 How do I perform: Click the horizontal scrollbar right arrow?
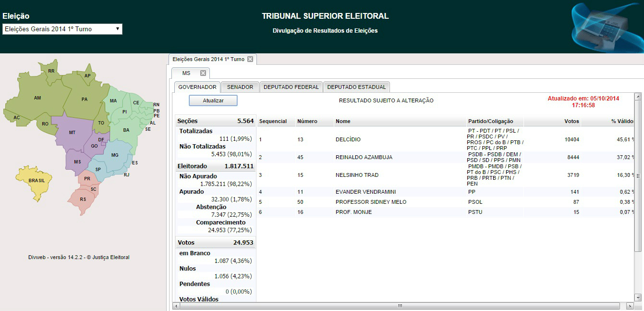click(x=630, y=306)
